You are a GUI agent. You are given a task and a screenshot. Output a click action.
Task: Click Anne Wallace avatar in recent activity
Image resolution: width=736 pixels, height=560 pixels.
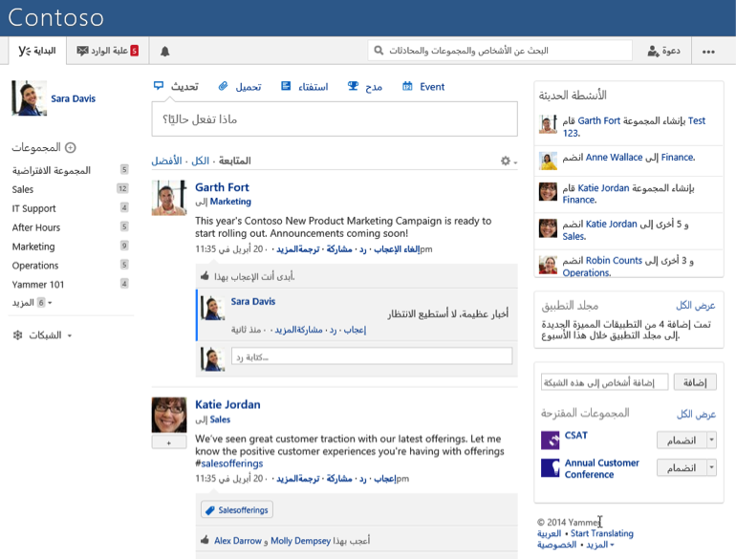tap(548, 161)
